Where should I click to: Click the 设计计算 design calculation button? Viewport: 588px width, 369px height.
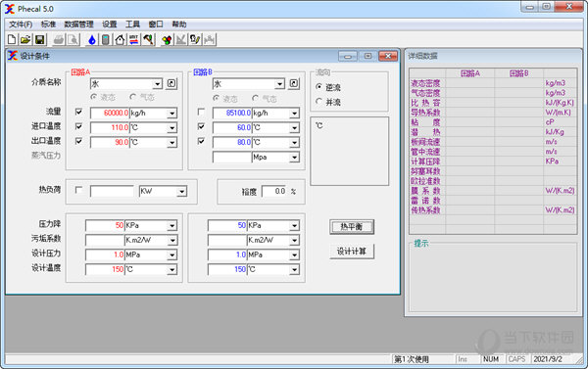coord(352,252)
